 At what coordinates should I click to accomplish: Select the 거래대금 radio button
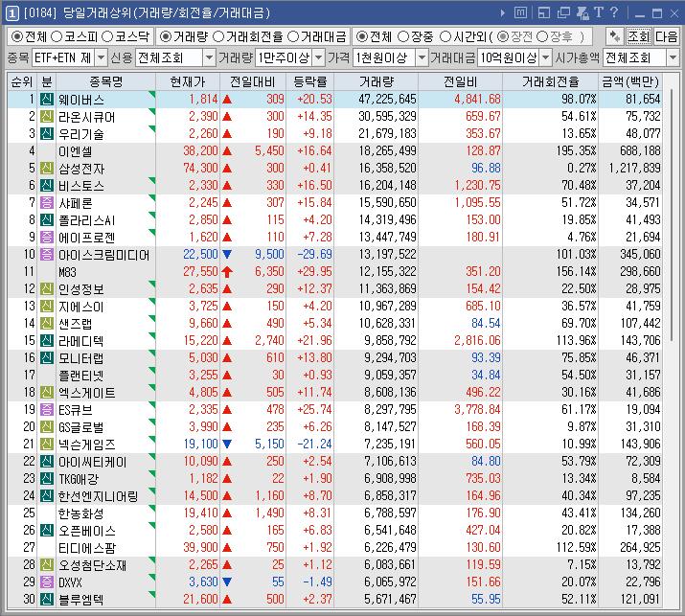pyautogui.click(x=293, y=36)
